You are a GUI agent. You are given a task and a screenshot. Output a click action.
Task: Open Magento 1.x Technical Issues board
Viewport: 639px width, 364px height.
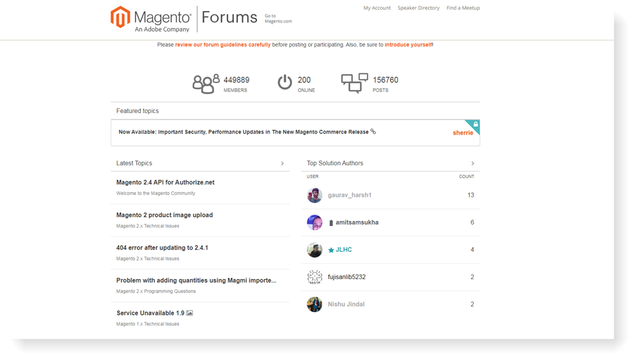148,324
